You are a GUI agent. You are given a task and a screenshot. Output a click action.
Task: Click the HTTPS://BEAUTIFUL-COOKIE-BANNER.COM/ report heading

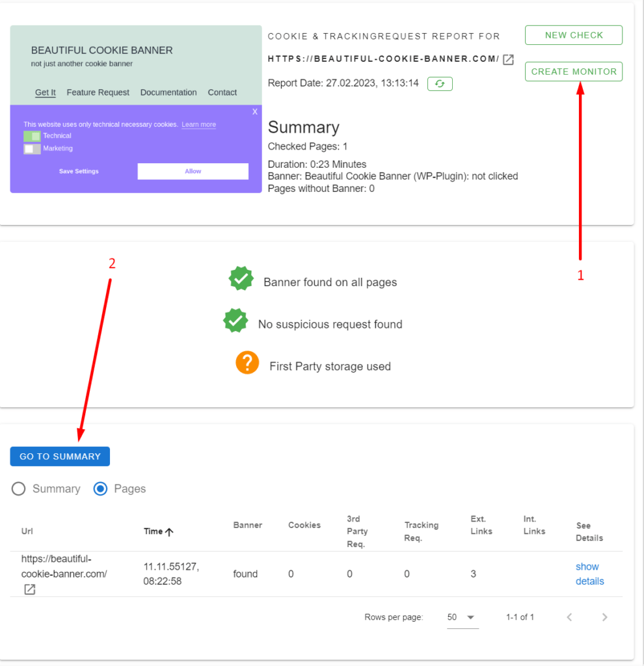pyautogui.click(x=383, y=59)
